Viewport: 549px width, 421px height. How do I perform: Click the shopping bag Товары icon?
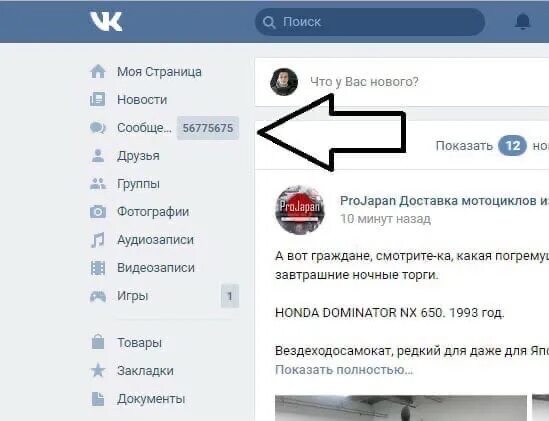pyautogui.click(x=98, y=342)
